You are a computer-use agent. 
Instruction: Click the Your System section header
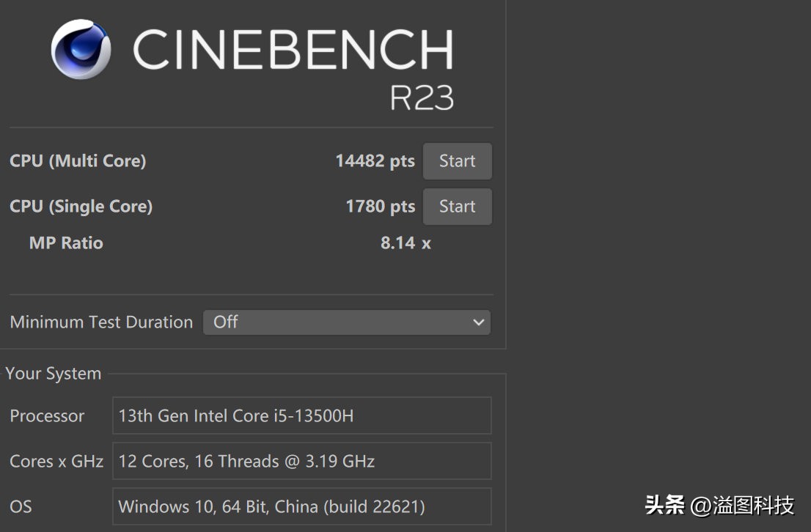pyautogui.click(x=53, y=374)
